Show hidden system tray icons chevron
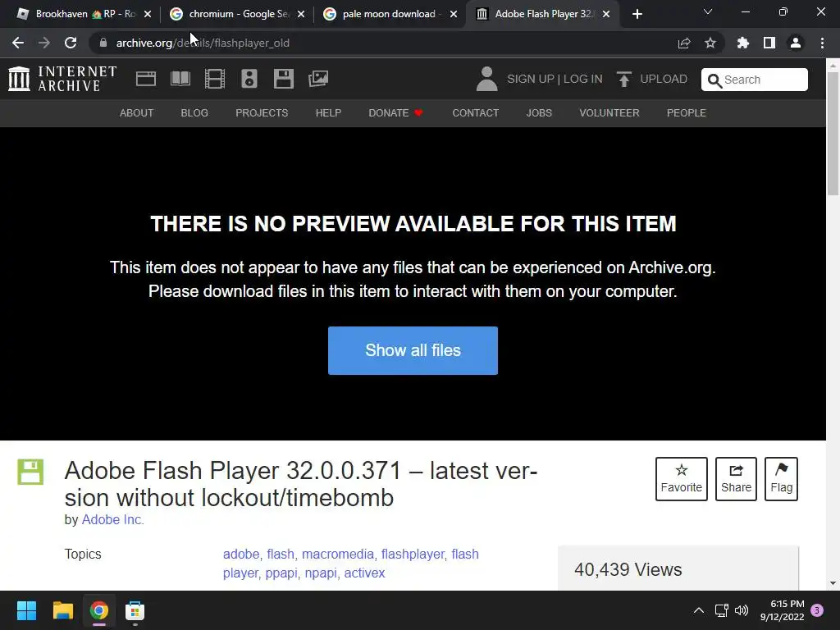This screenshot has width=840, height=630. coord(699,610)
